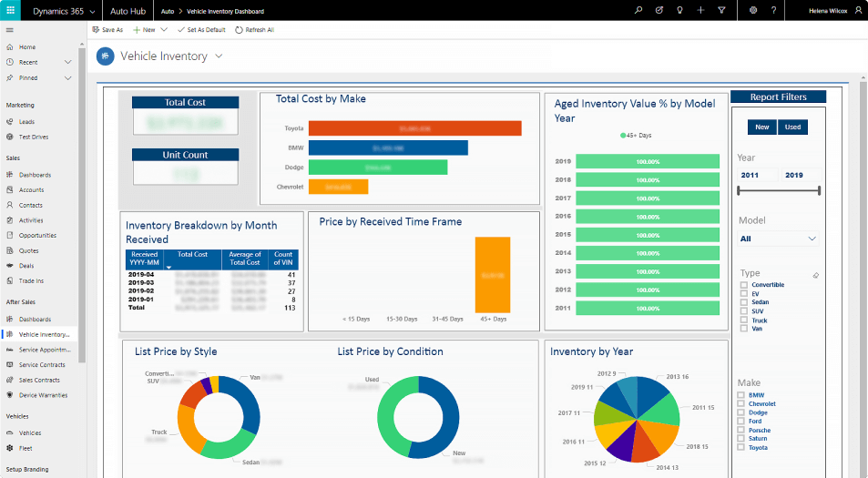868x478 pixels.
Task: Click the Accounts icon in sidebar
Action: tap(9, 189)
